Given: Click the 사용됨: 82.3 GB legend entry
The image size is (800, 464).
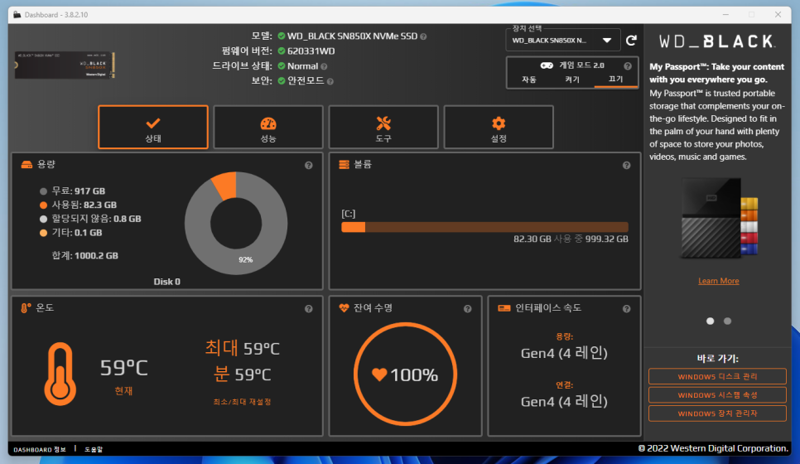Looking at the screenshot, I should (78, 205).
